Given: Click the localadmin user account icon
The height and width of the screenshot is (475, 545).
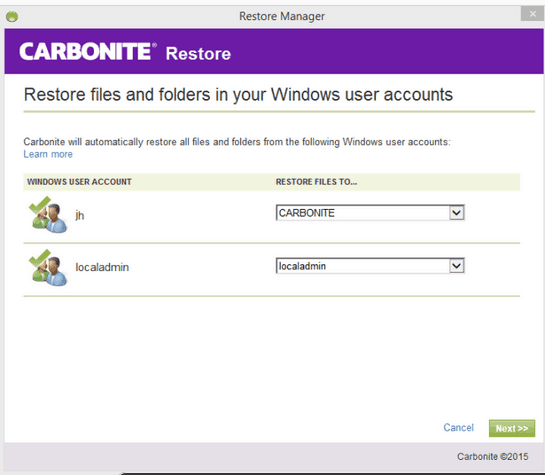Looking at the screenshot, I should 48,268.
